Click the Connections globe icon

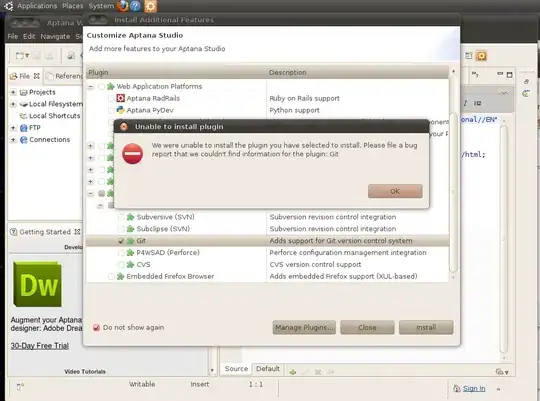click(x=23, y=140)
